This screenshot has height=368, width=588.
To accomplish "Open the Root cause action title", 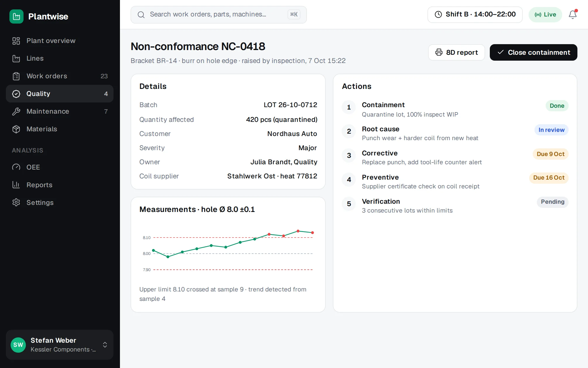I will tap(380, 129).
